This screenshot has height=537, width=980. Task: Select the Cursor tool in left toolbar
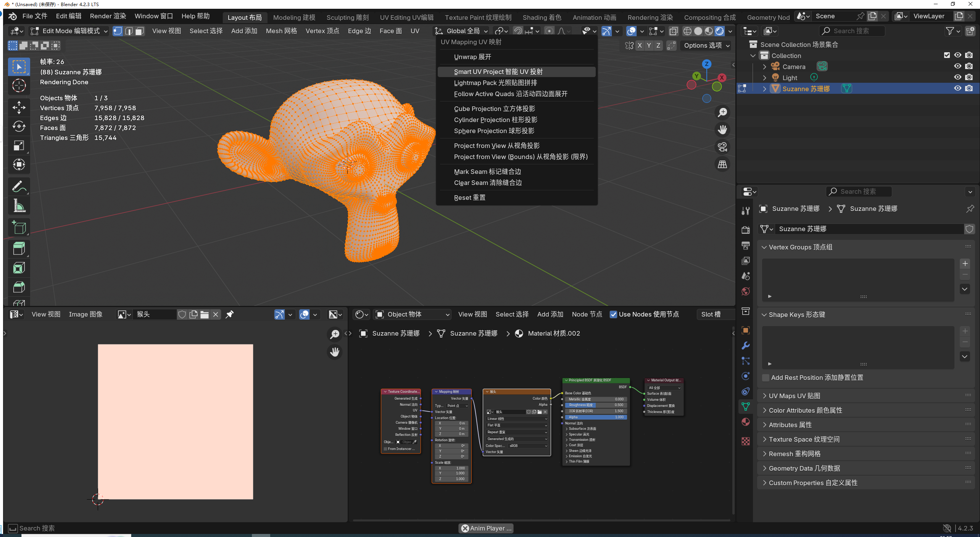point(19,86)
